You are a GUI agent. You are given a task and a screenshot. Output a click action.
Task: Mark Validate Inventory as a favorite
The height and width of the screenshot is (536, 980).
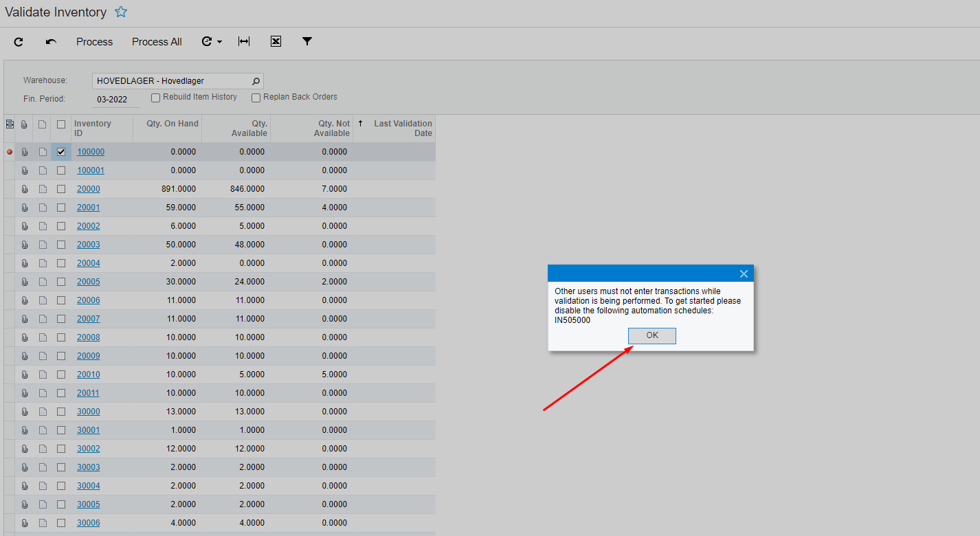[x=120, y=12]
